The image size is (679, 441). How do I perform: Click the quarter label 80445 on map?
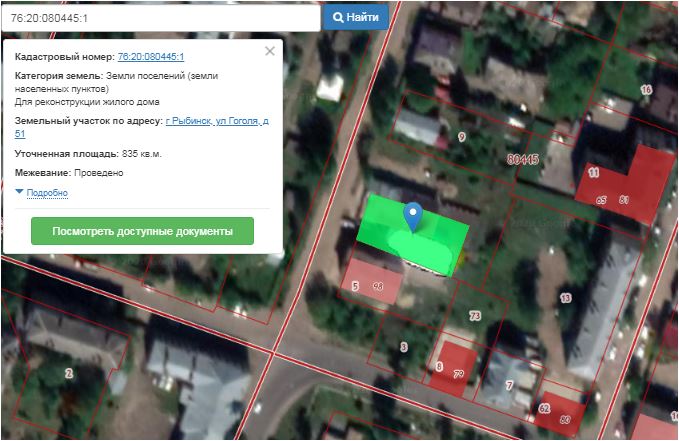coord(522,159)
